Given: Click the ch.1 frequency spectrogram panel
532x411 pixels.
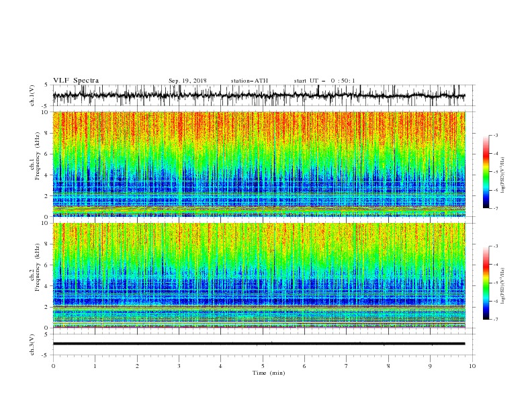Looking at the screenshot, I should pos(259,164).
